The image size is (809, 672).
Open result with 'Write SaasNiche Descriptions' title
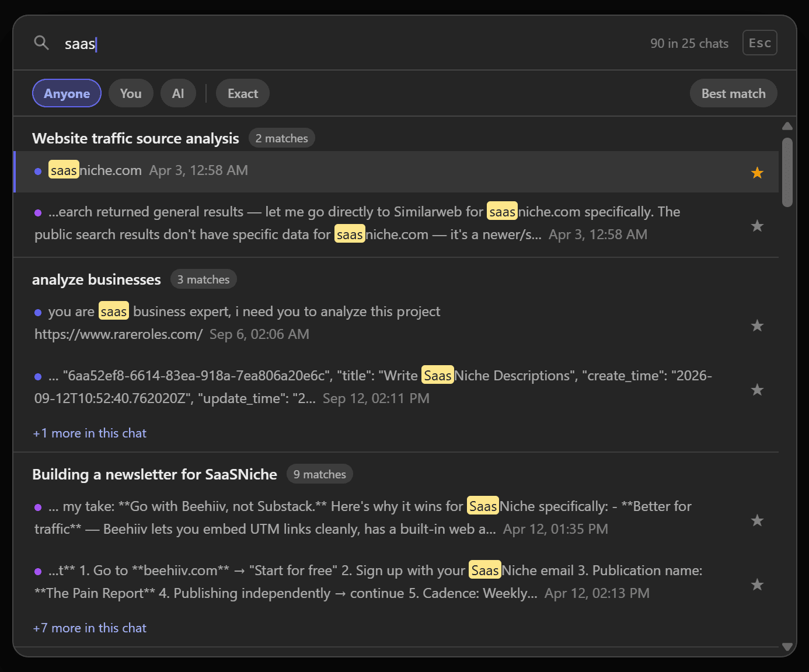396,387
